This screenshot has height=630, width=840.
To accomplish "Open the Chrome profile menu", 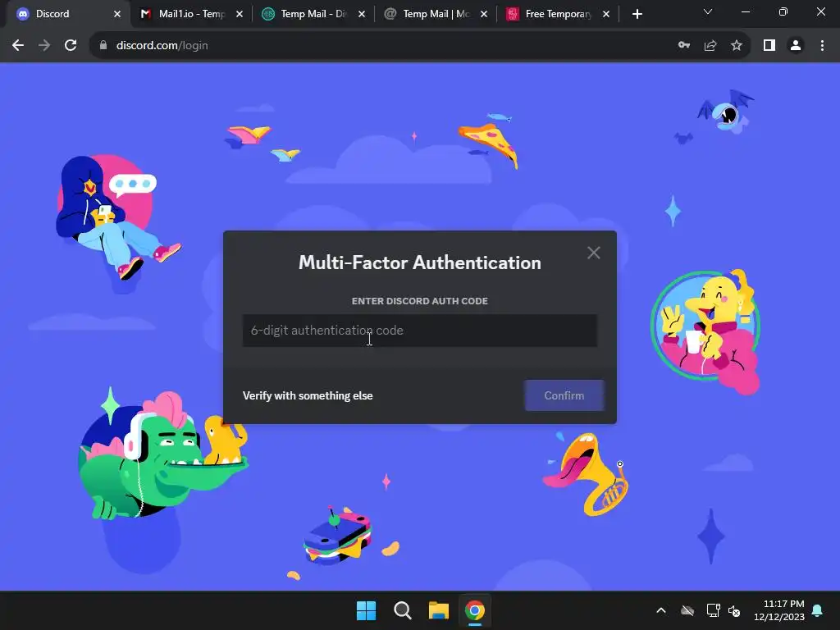I will point(796,46).
